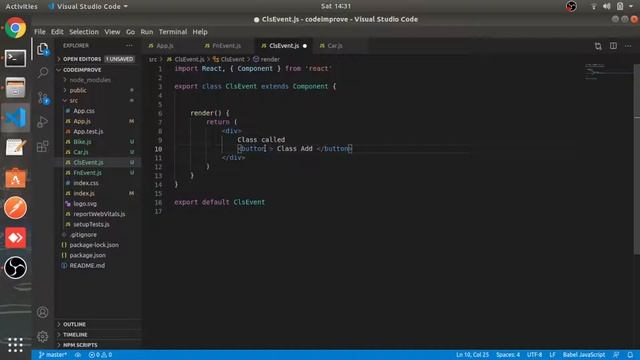Open OBS Studio from the dock

tap(16, 268)
